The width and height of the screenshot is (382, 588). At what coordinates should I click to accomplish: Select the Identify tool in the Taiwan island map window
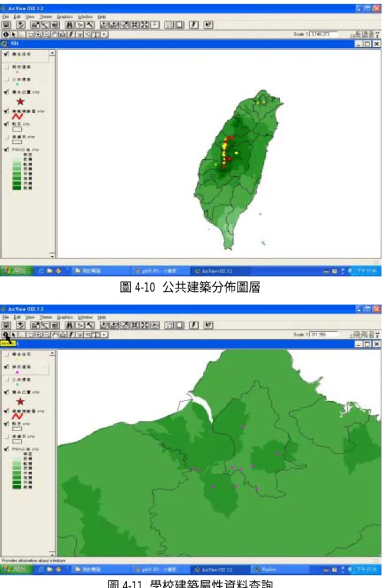click(6, 34)
